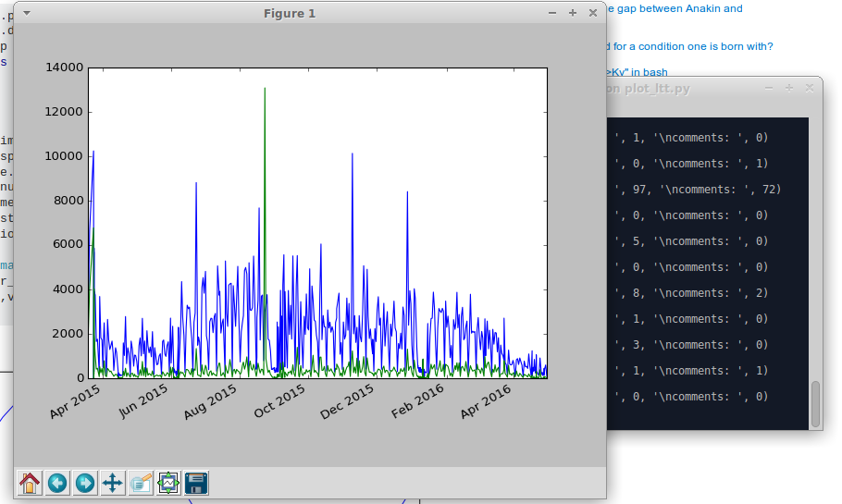The width and height of the screenshot is (842, 504).
Task: Go back to the previous plot view
Action: coord(57,483)
